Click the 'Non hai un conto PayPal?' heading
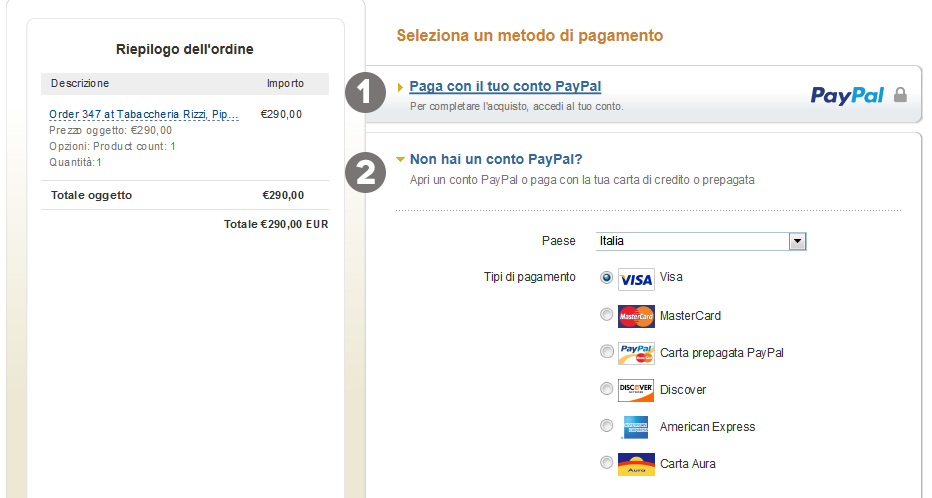Screen dimensions: 932x498 [x=496, y=159]
